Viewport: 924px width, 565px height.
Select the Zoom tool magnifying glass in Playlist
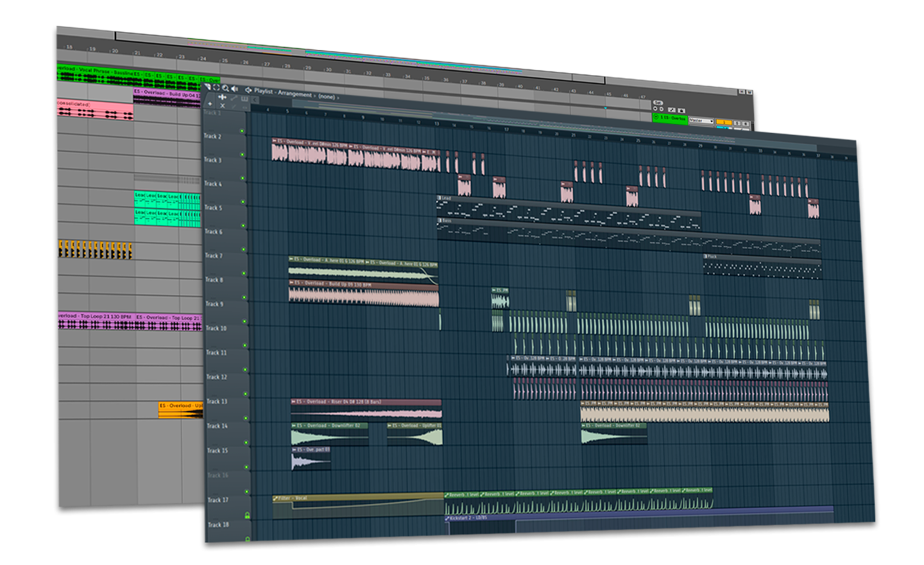226,88
